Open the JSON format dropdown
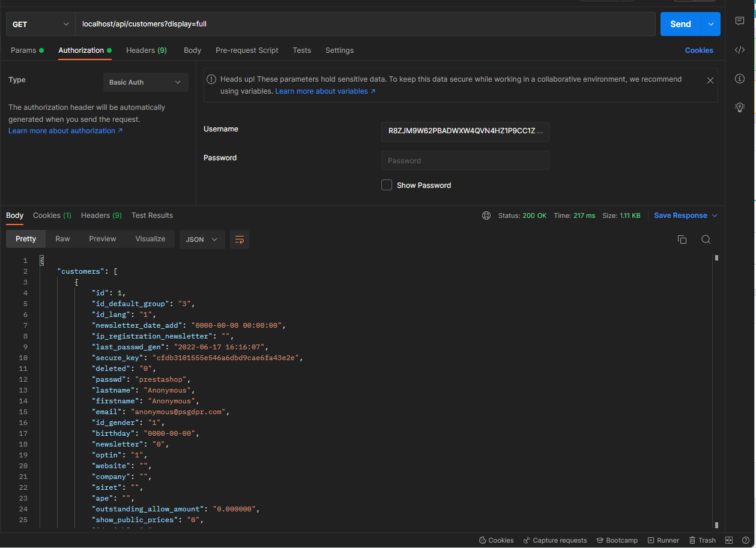Image resolution: width=756 pixels, height=548 pixels. coord(202,239)
